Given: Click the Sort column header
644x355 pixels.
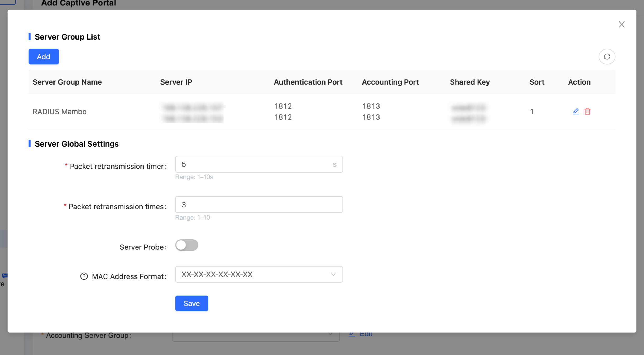Looking at the screenshot, I should pos(537,82).
